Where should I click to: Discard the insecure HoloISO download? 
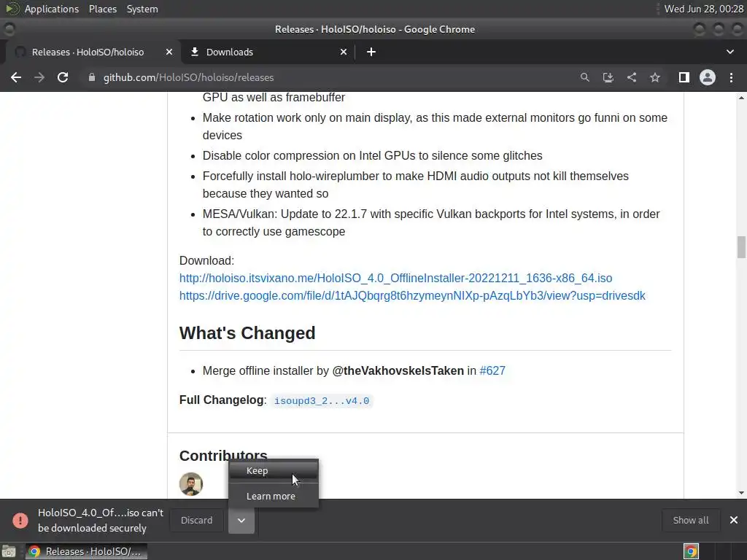tap(197, 521)
